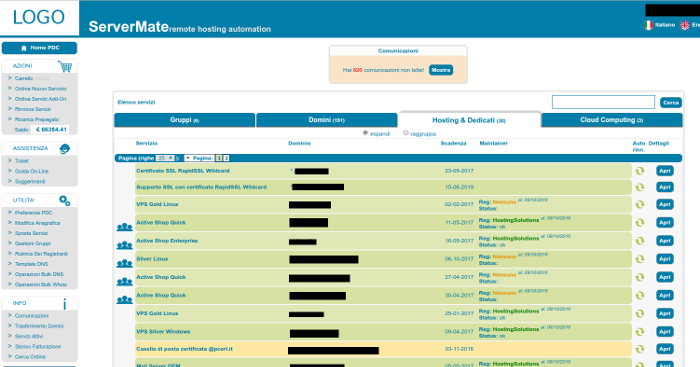Sort by the Scadenza column header
This screenshot has width=700, height=367.
453,143
